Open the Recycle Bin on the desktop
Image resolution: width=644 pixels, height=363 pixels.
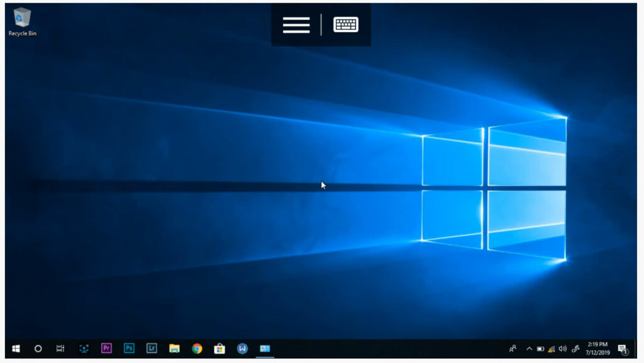pyautogui.click(x=21, y=17)
